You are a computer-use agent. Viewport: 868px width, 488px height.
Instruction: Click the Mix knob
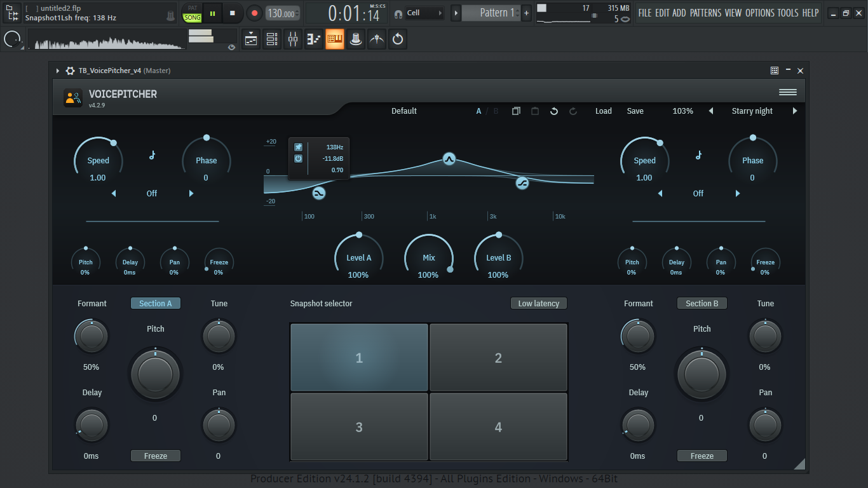[x=429, y=257]
